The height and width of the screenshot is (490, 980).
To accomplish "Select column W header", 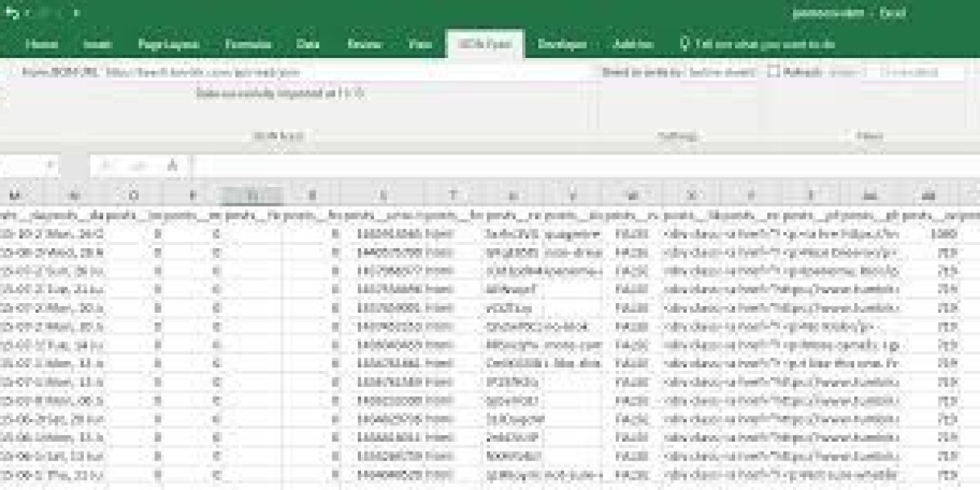I will 632,197.
